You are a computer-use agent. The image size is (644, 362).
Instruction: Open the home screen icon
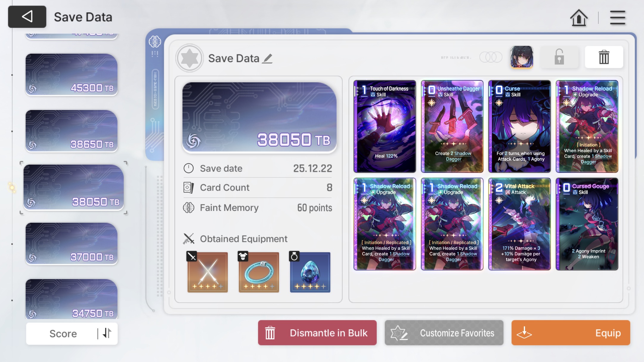(579, 18)
